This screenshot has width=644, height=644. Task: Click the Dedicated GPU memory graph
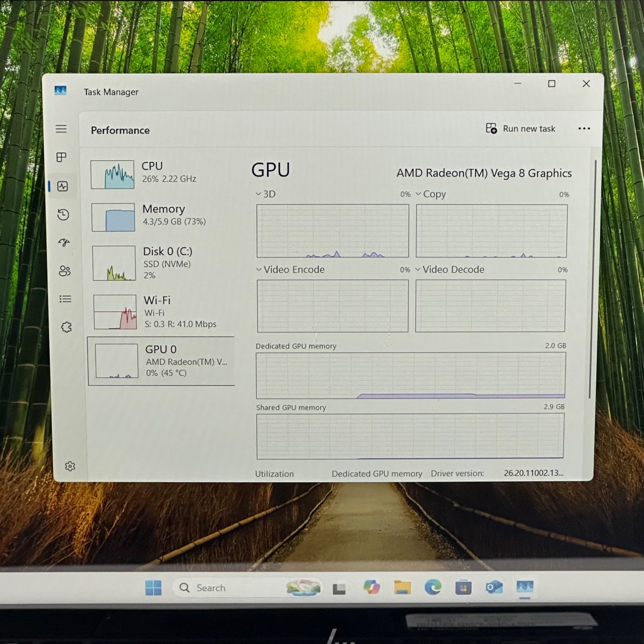coord(411,376)
